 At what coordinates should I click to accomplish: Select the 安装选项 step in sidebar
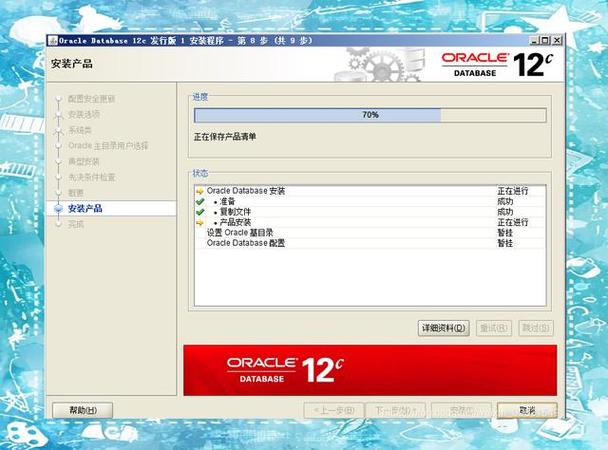point(84,114)
